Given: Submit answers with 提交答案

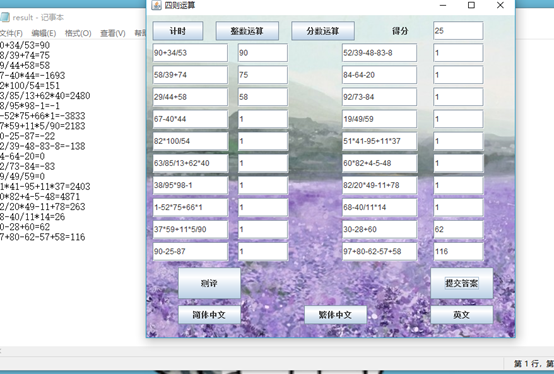Looking at the screenshot, I should (461, 283).
